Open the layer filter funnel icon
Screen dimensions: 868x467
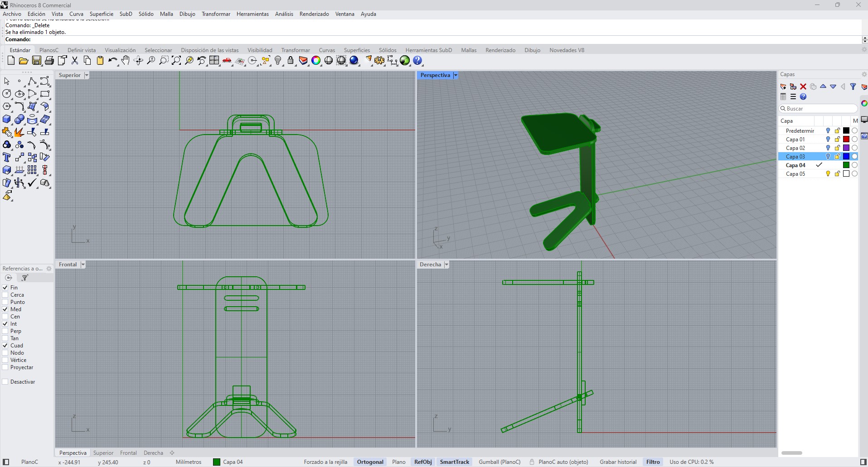coord(853,87)
